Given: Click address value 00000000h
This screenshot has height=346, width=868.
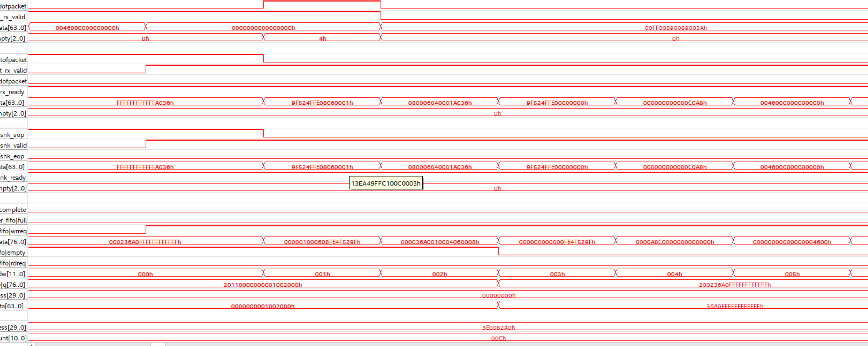Looking at the screenshot, I should [499, 296].
